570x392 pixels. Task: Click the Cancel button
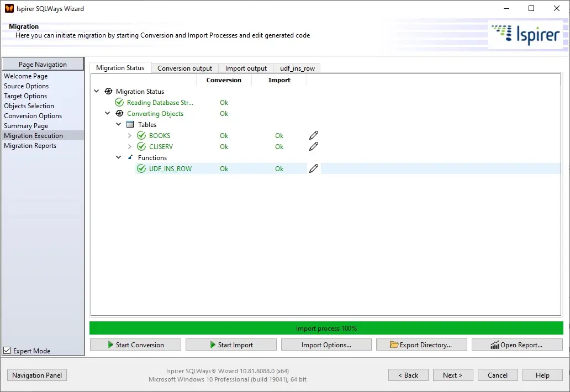[498, 375]
